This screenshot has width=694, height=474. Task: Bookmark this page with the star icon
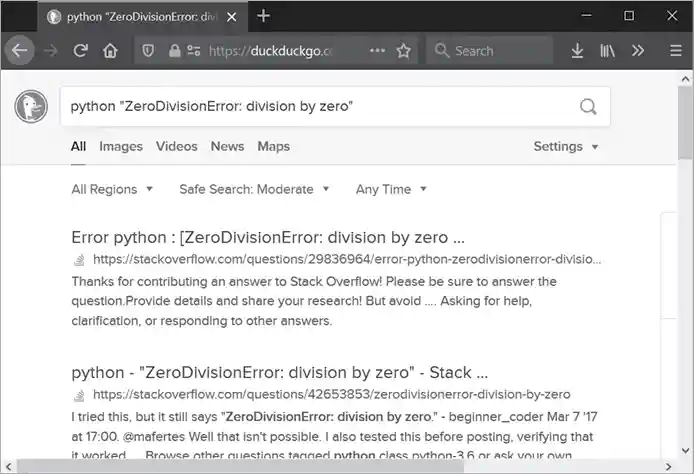[x=404, y=51]
